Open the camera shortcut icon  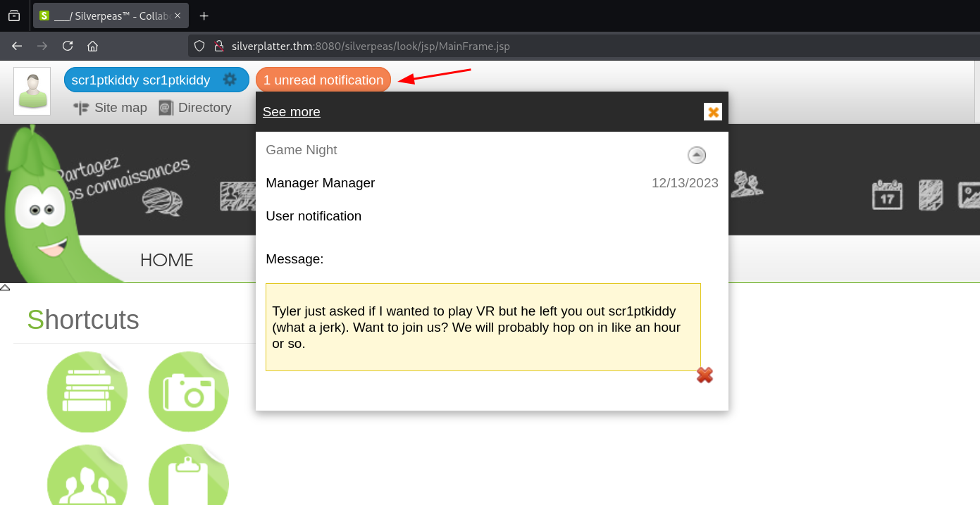[x=188, y=392]
